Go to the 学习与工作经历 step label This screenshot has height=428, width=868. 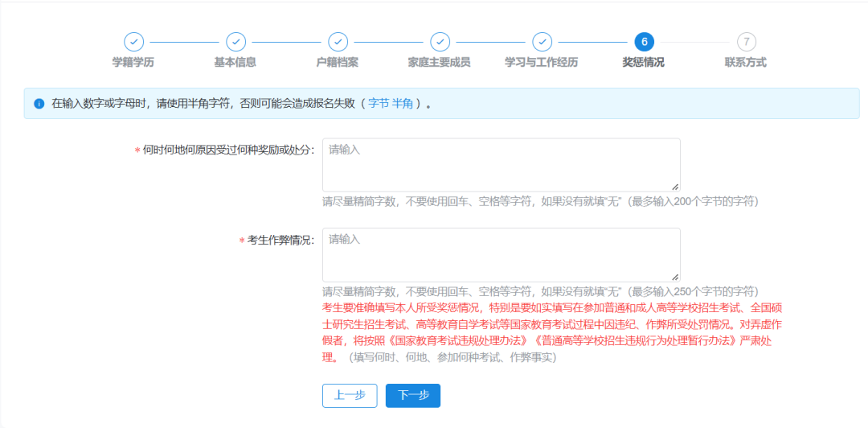542,62
